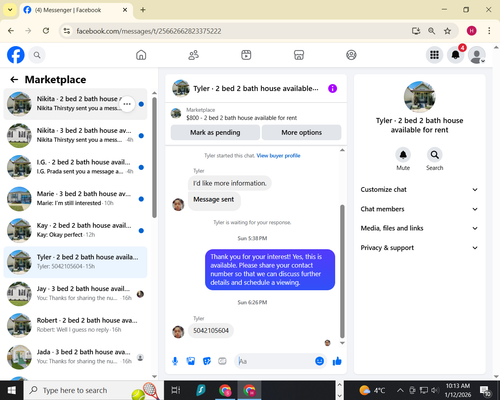
Task: Open Jay 3 bed 2 bath conversation
Action: pos(75,294)
